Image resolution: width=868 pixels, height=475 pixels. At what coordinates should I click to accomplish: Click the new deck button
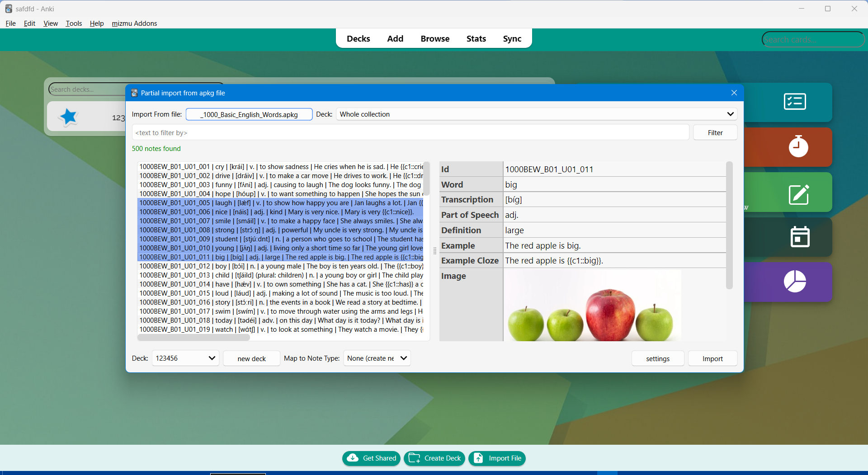251,359
